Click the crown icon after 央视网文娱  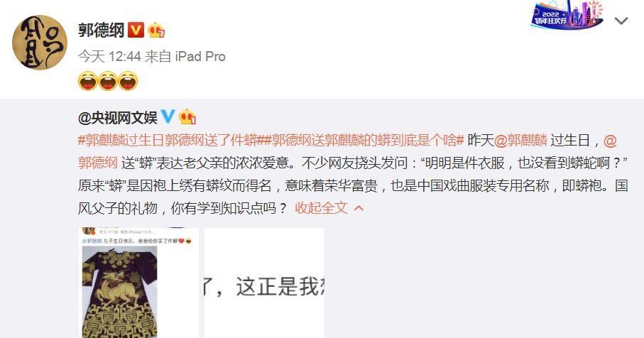click(187, 117)
